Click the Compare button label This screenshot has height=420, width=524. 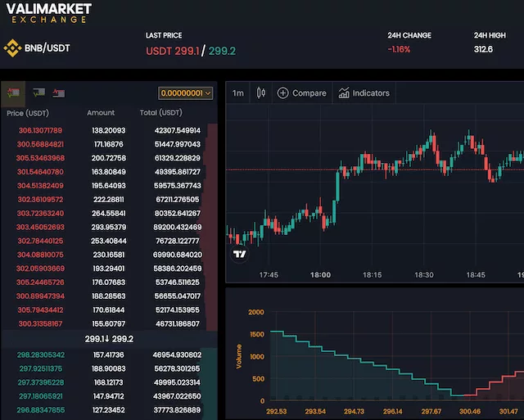pyautogui.click(x=309, y=93)
